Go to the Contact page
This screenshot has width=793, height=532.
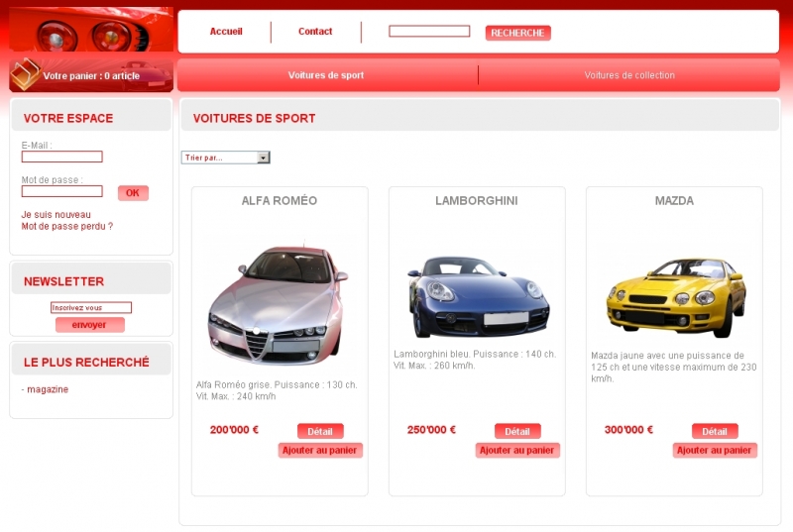tap(315, 32)
